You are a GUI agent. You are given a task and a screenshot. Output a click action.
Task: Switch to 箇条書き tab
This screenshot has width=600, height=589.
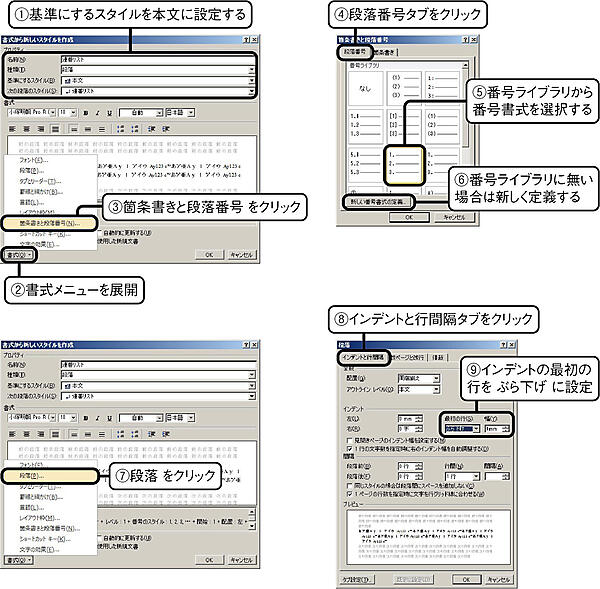point(384,52)
